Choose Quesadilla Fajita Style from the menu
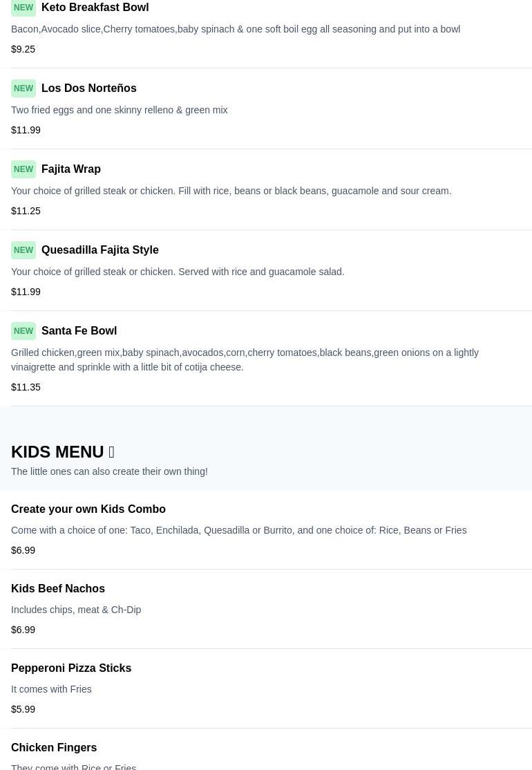Screen dimensions: 532x770 99,250
